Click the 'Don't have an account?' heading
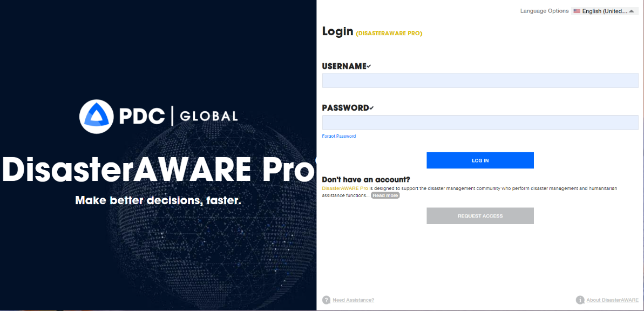This screenshot has height=311, width=644. 366,180
